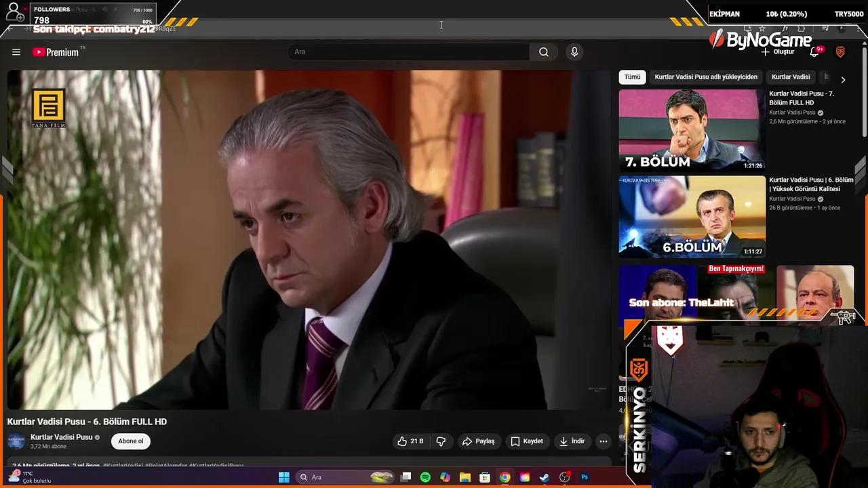Open Copilot from the taskbar
Image resolution: width=868 pixels, height=488 pixels.
click(x=445, y=477)
